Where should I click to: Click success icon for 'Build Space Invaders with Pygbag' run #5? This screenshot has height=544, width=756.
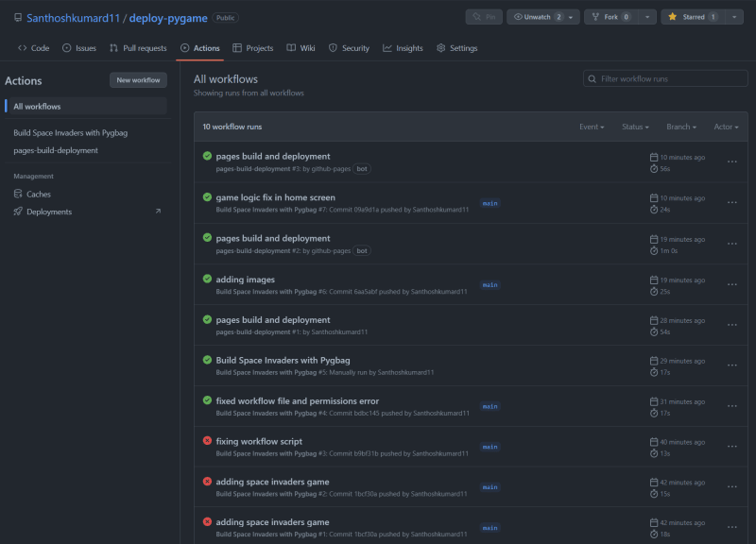click(207, 360)
